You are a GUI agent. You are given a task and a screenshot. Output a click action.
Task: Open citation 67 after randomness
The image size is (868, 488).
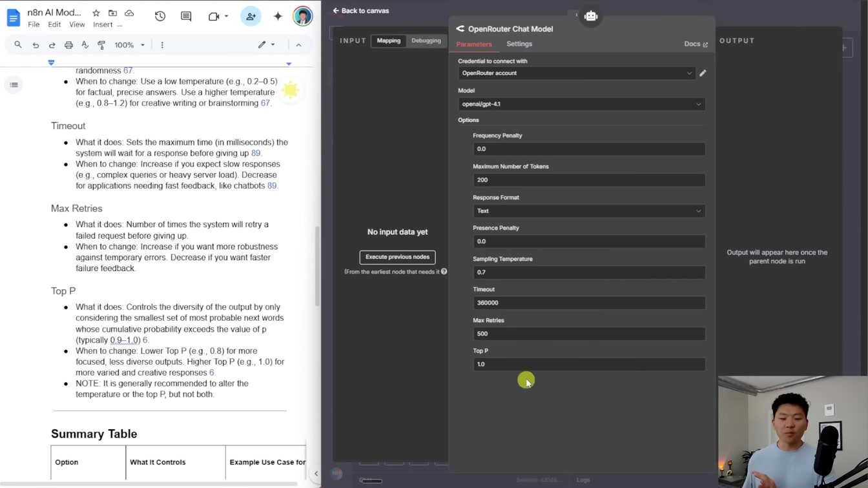(128, 70)
